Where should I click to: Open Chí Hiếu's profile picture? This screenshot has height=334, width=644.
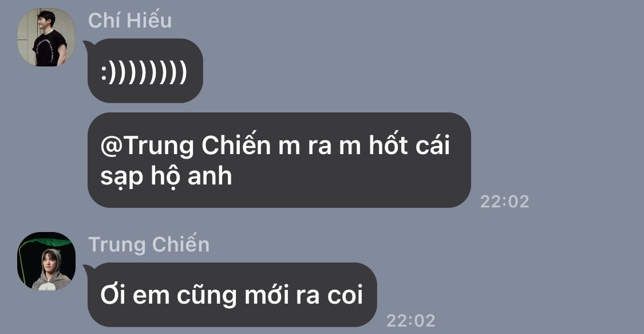[x=46, y=37]
